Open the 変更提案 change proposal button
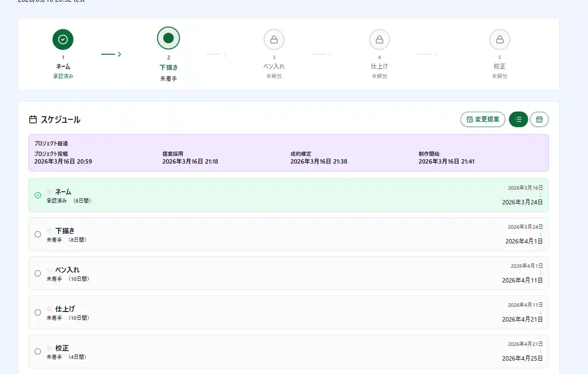This screenshot has height=374, width=588. tap(483, 119)
